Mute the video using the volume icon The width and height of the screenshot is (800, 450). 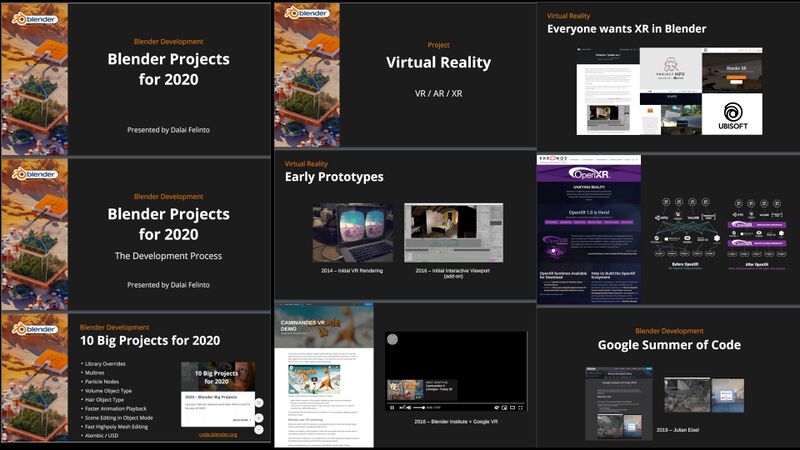[x=409, y=408]
